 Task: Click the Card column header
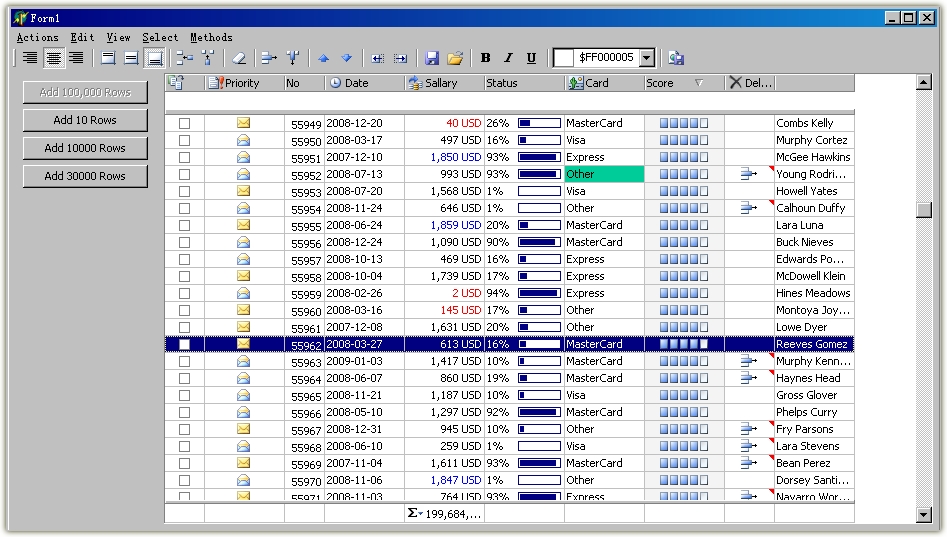coord(604,83)
